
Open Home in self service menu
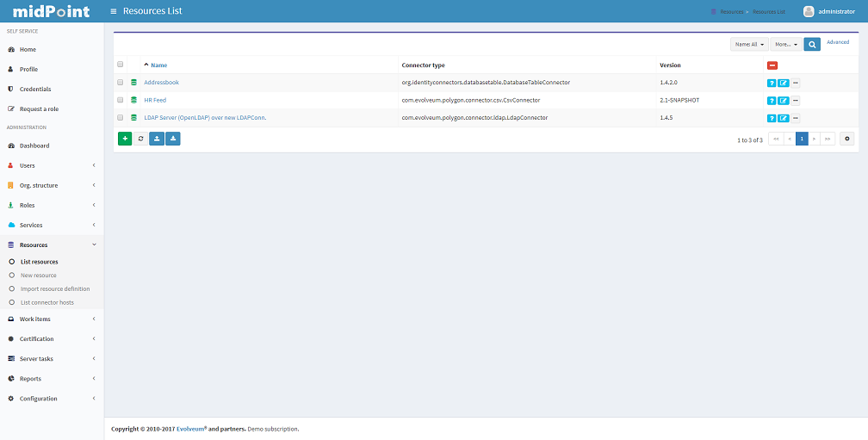(x=52, y=49)
